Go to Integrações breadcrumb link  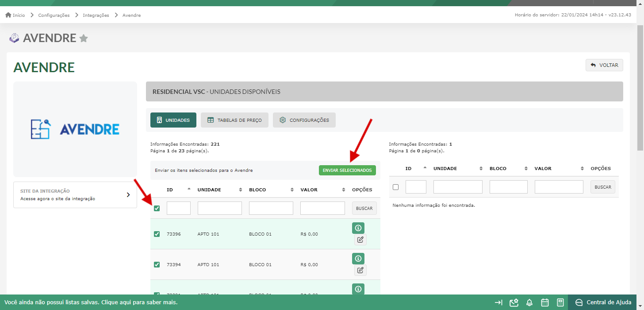96,15
